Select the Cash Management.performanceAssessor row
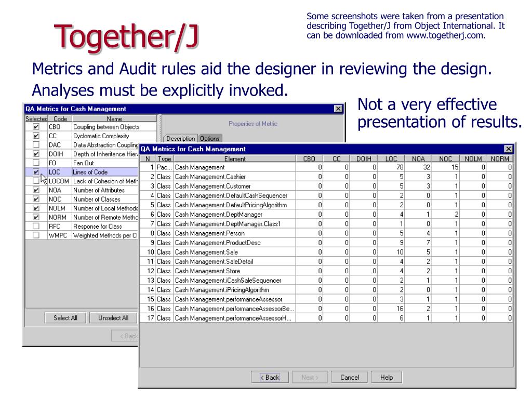The image size is (532, 399). tap(326, 299)
